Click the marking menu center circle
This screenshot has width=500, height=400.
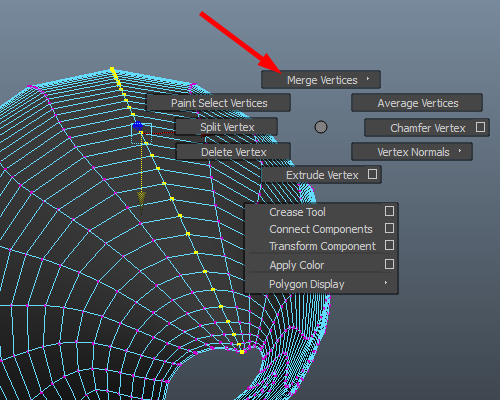coord(321,127)
